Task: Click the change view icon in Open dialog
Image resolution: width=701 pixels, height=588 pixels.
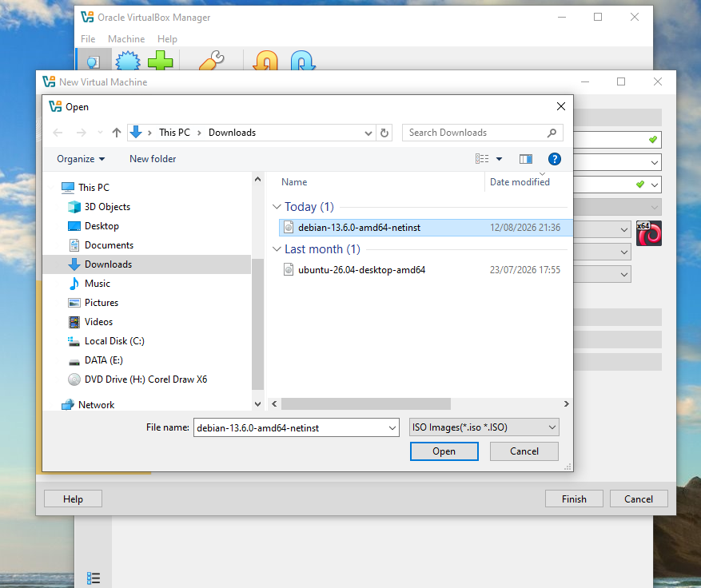Action: pos(482,159)
